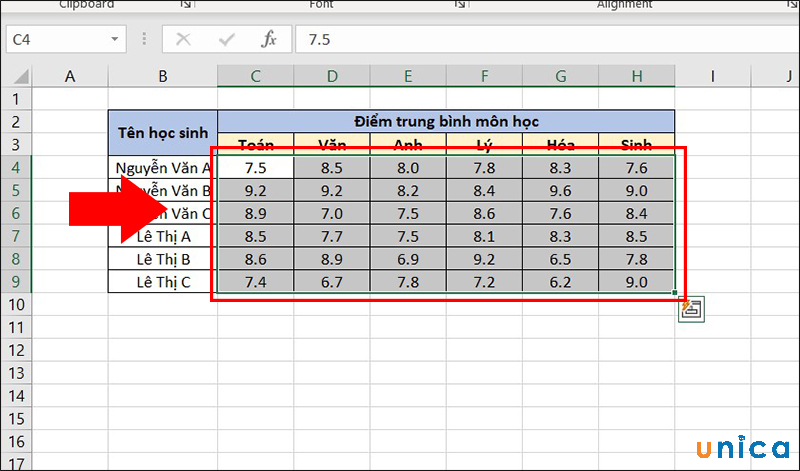The width and height of the screenshot is (800, 471).
Task: Select column A header
Action: [70, 77]
